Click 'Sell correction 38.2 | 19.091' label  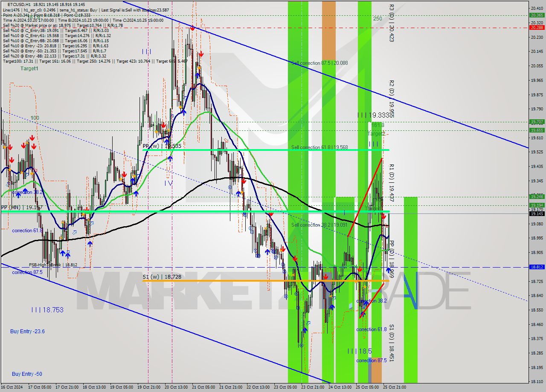tap(319, 225)
